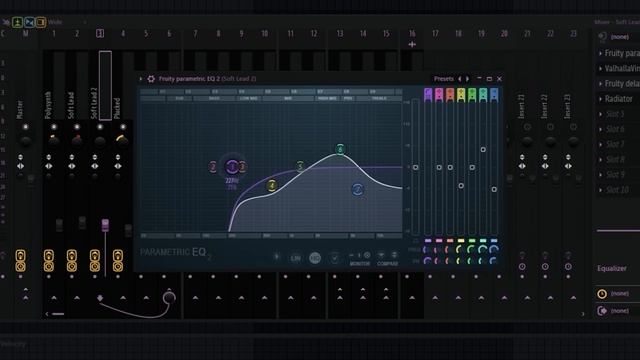Viewport: 640px width, 360px height.
Task: Click the mixer horizontal scrollbar handle
Action: (x=58, y=314)
